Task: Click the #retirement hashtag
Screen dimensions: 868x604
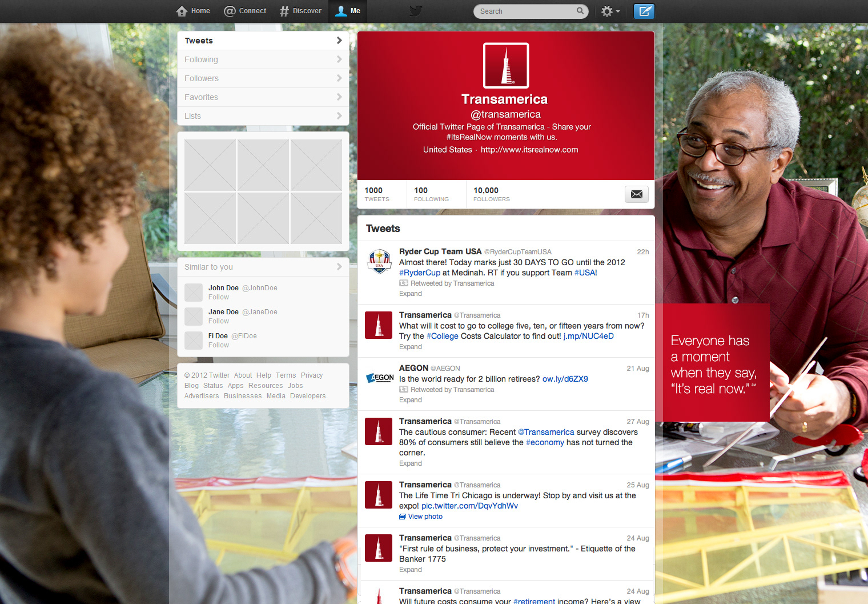Action: (x=534, y=601)
